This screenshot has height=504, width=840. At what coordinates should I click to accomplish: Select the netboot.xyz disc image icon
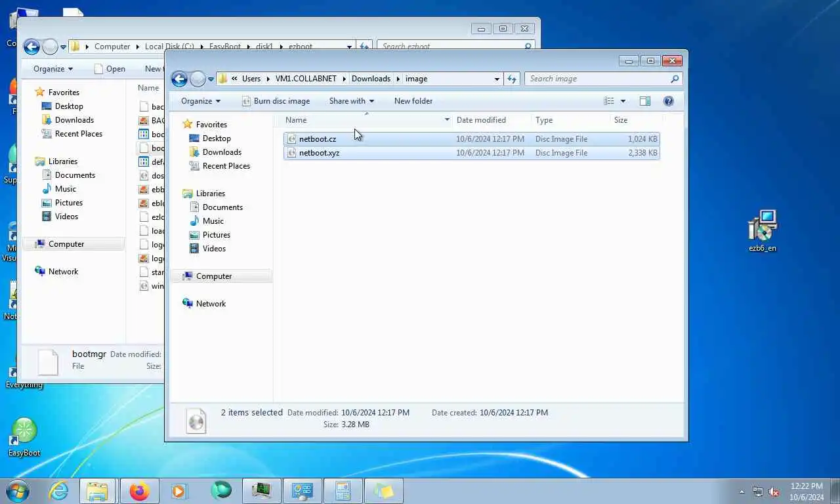[x=292, y=153]
